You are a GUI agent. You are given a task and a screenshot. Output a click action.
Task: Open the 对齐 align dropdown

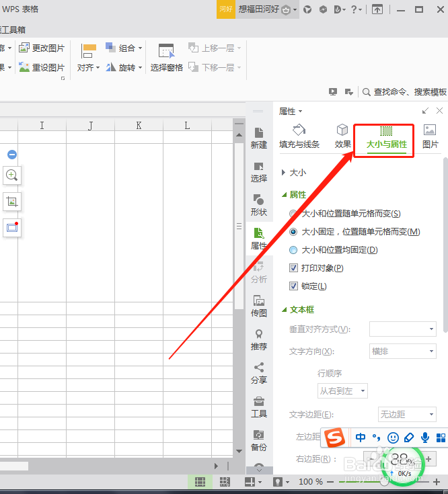coord(88,58)
